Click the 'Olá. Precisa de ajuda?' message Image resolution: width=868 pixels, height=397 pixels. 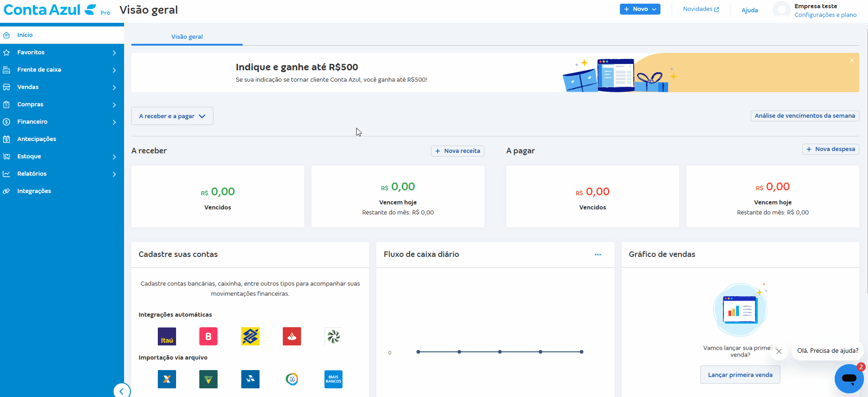pyautogui.click(x=827, y=351)
